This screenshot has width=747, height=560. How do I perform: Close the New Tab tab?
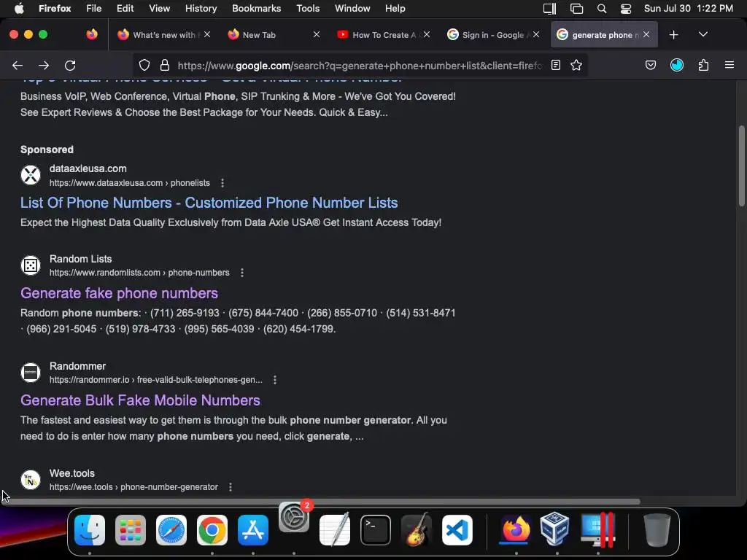[317, 34]
